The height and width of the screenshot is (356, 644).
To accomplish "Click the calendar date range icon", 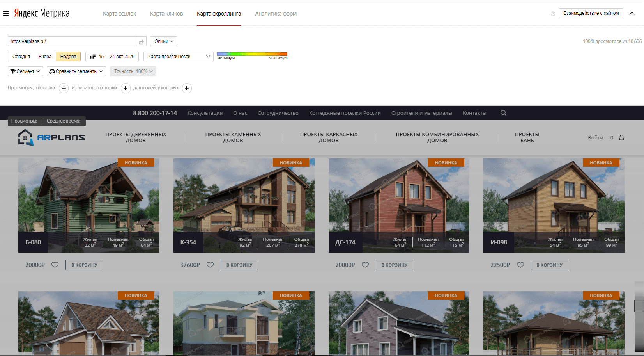I will 93,57.
